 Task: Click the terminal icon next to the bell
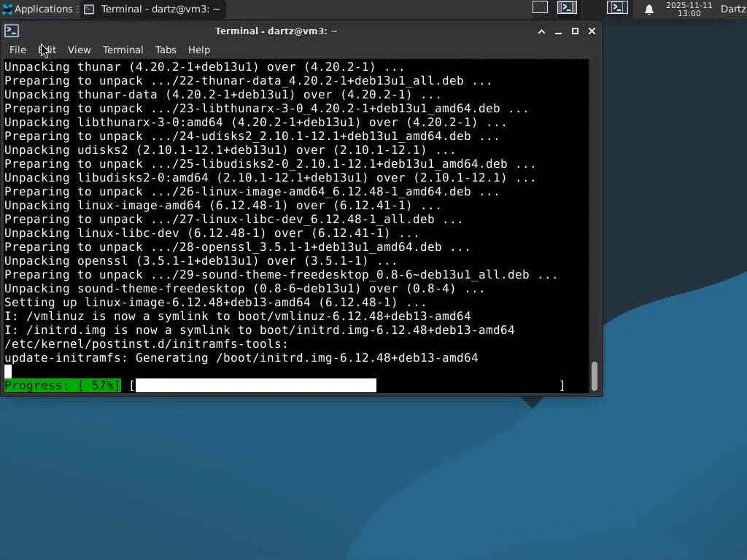point(617,7)
